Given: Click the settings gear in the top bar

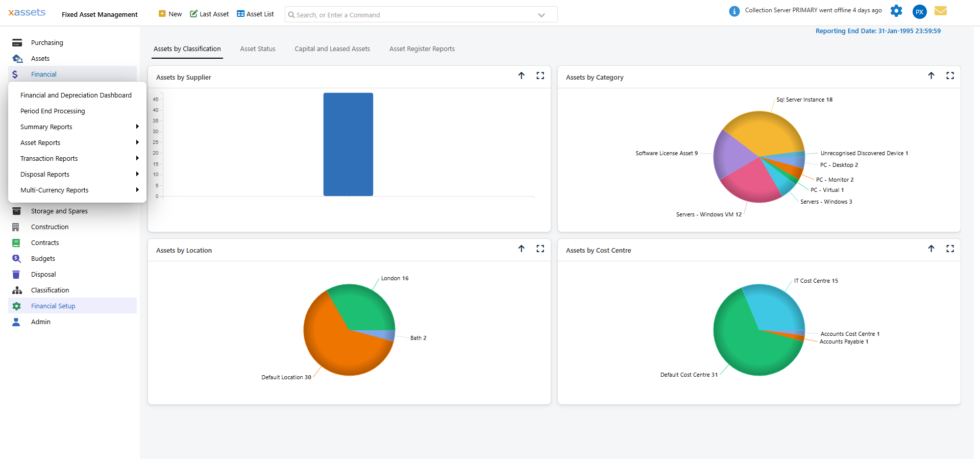Looking at the screenshot, I should [897, 11].
